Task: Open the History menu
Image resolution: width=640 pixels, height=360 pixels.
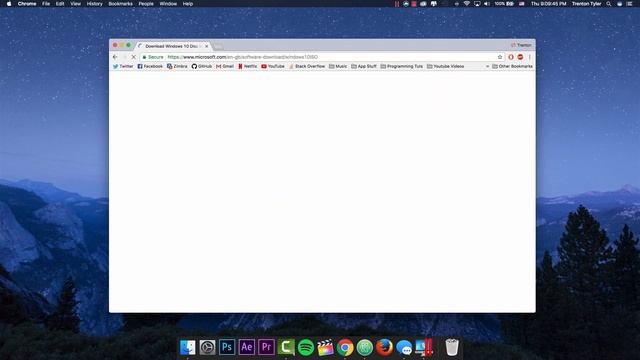Action: pyautogui.click(x=94, y=4)
